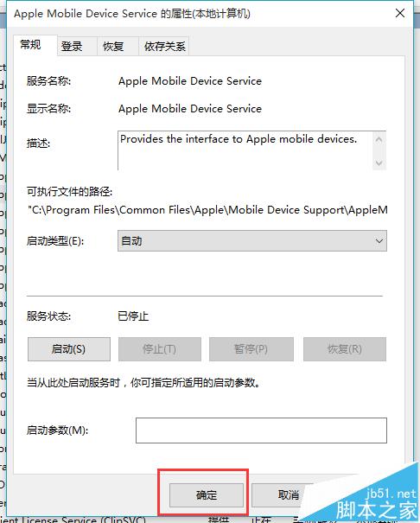Click the disabled 停止(T) button
Screen dimensions: 420x523
click(x=160, y=349)
